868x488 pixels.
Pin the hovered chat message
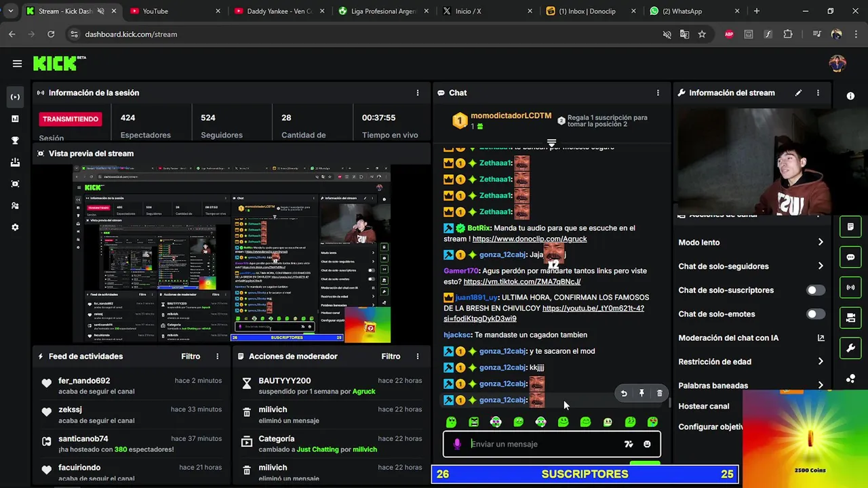click(x=642, y=393)
